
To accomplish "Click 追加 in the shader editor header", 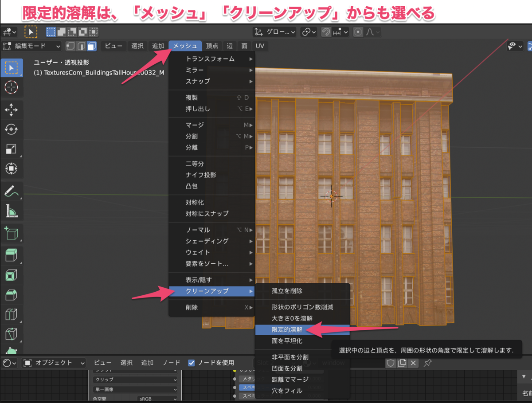I will pos(147,363).
